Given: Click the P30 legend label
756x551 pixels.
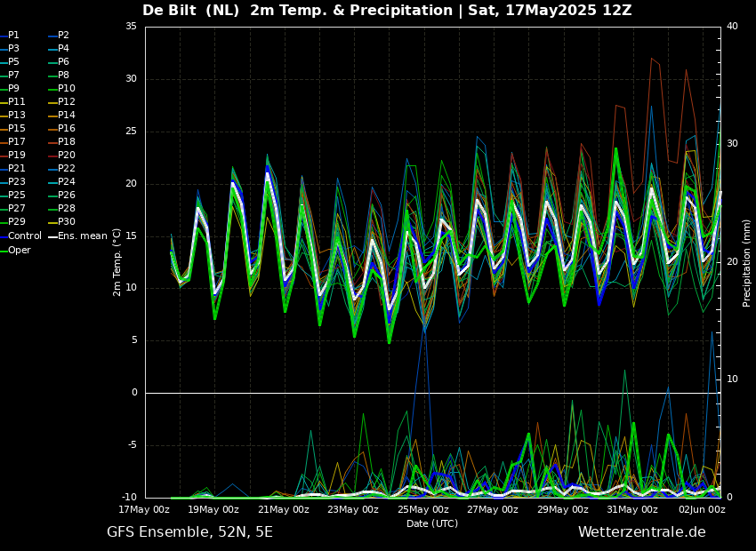Looking at the screenshot, I should click(67, 222).
